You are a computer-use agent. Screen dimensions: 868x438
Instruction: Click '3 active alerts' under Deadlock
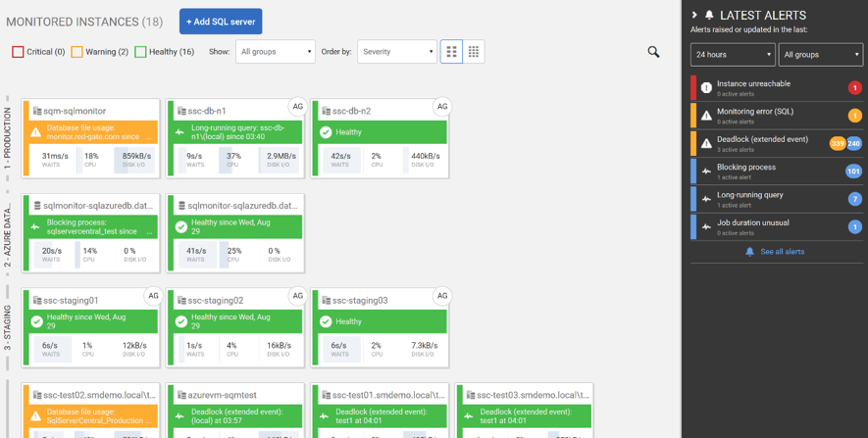(x=734, y=150)
